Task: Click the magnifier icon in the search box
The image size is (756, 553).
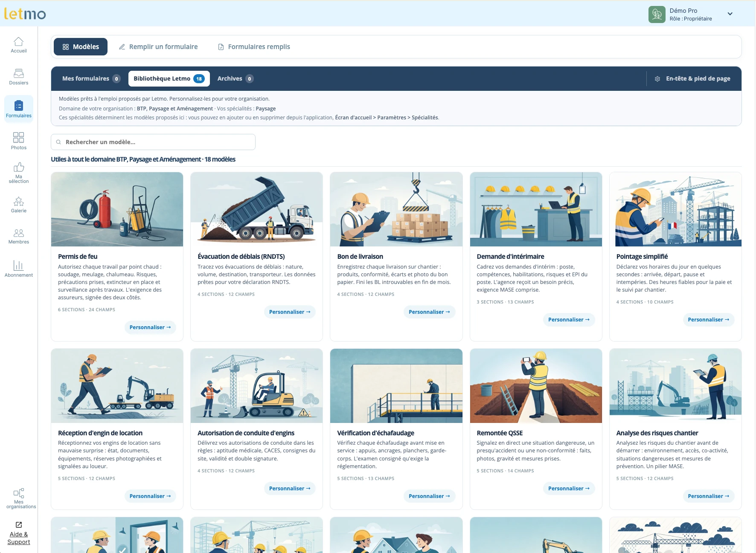Action: (x=58, y=142)
